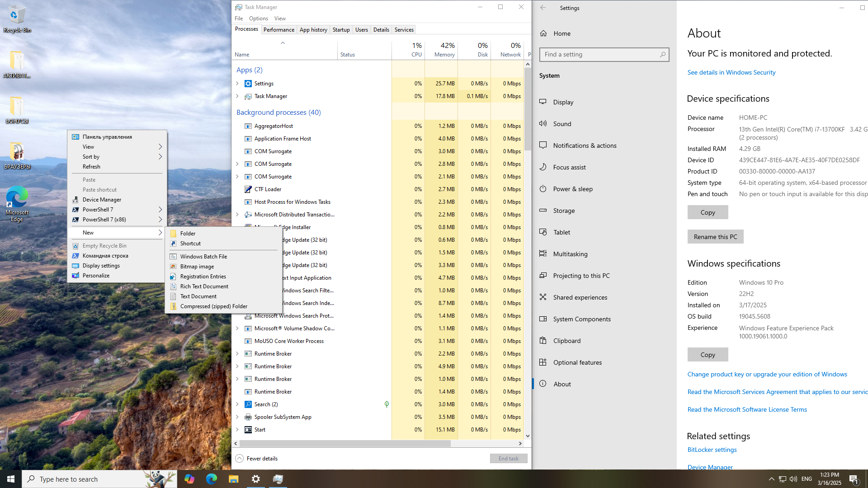Select the Clipboard icon in sidebar
The width and height of the screenshot is (868, 488).
(x=543, y=341)
